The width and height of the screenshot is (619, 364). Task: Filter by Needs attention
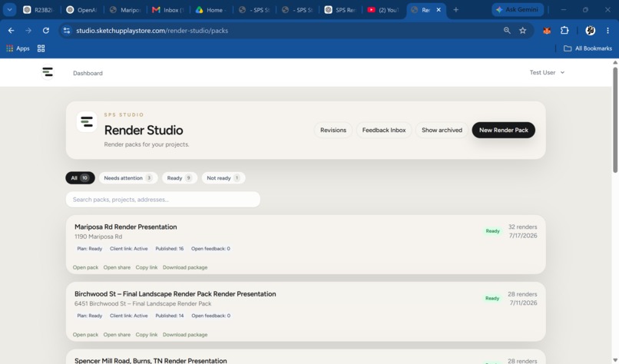point(128,177)
